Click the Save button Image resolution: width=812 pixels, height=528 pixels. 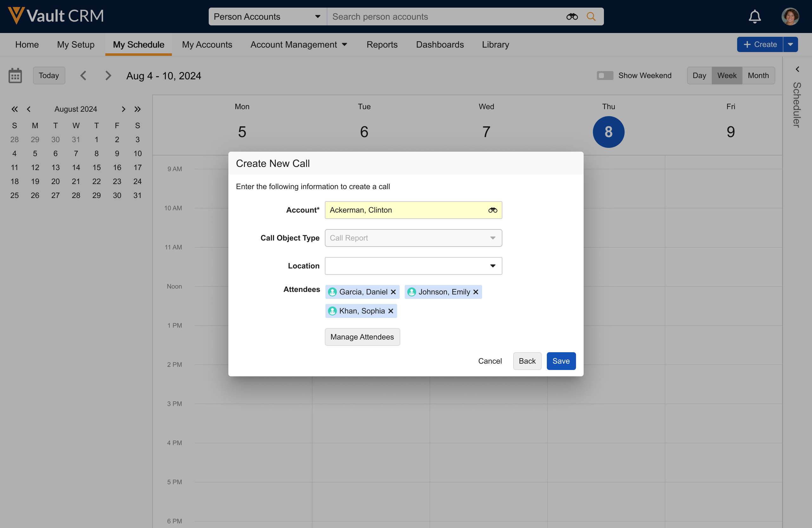tap(560, 361)
